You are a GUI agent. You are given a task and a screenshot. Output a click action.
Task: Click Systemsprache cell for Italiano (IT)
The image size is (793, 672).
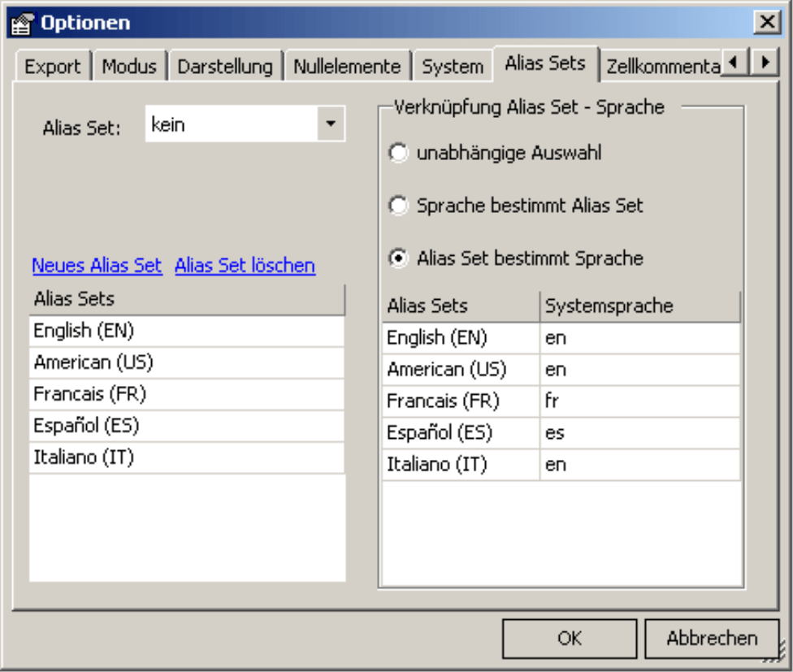click(640, 465)
